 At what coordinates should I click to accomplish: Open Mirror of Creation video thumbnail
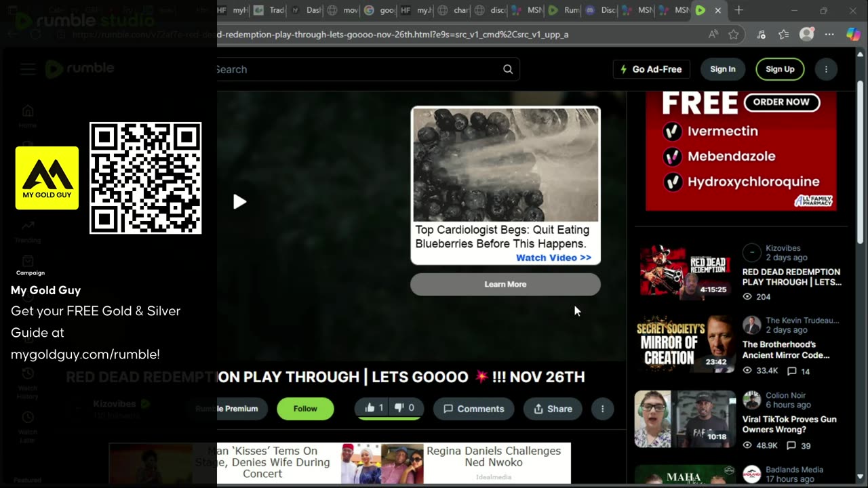point(685,345)
